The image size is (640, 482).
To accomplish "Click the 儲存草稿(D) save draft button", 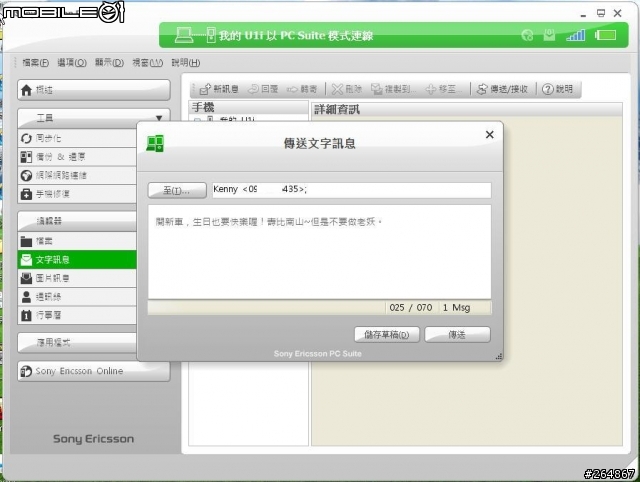I will coord(387,335).
